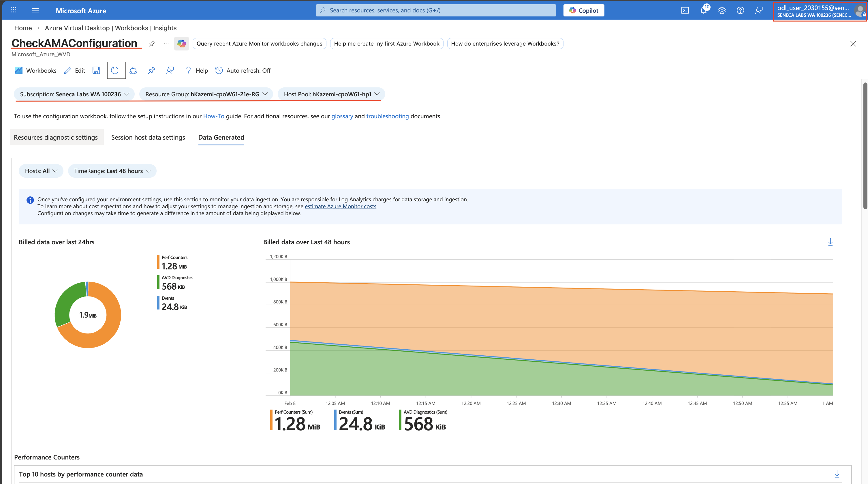Open the troubleshooting link

point(388,116)
